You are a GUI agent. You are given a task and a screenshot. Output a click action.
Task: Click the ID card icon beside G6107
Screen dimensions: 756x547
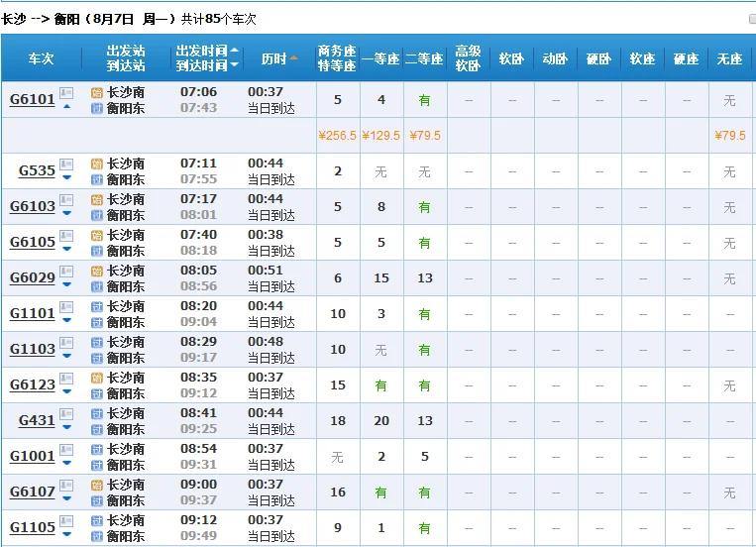66,486
